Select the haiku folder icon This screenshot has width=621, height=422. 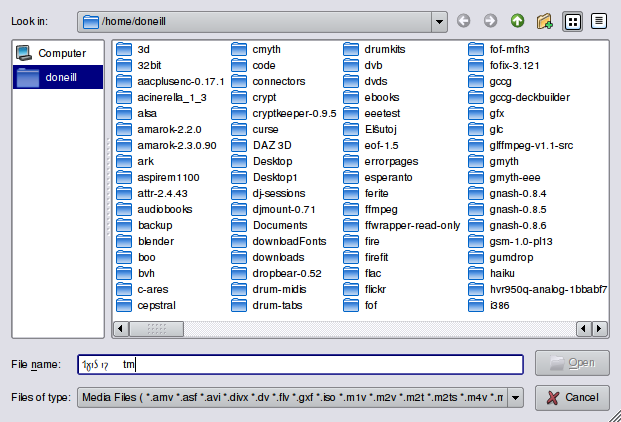click(x=476, y=274)
